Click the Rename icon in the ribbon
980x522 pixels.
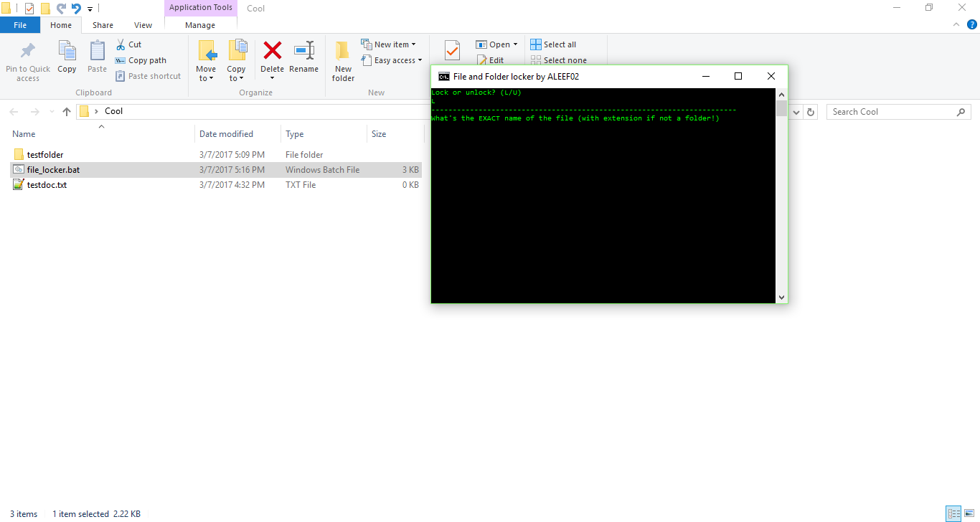[303, 59]
